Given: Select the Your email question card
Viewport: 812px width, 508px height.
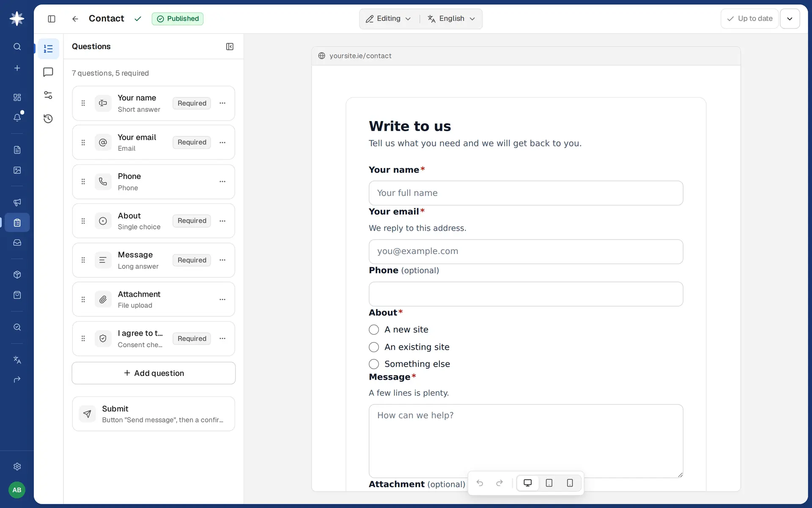Looking at the screenshot, I should 154,142.
